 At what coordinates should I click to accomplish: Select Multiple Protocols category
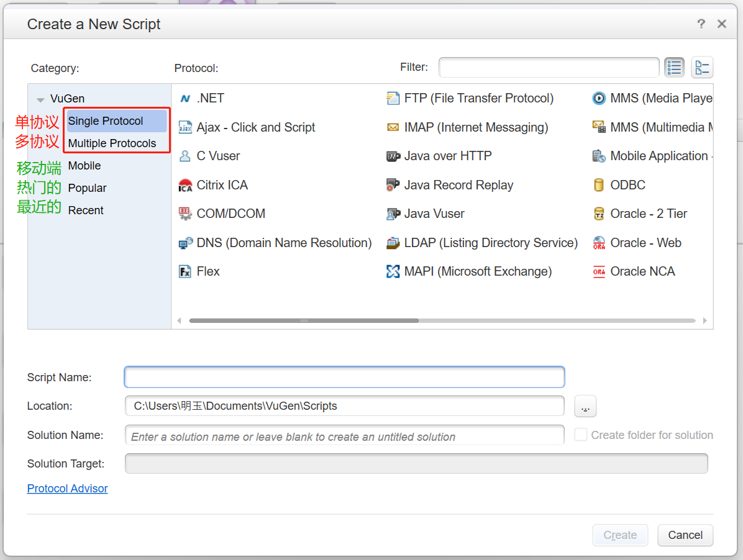click(x=112, y=143)
